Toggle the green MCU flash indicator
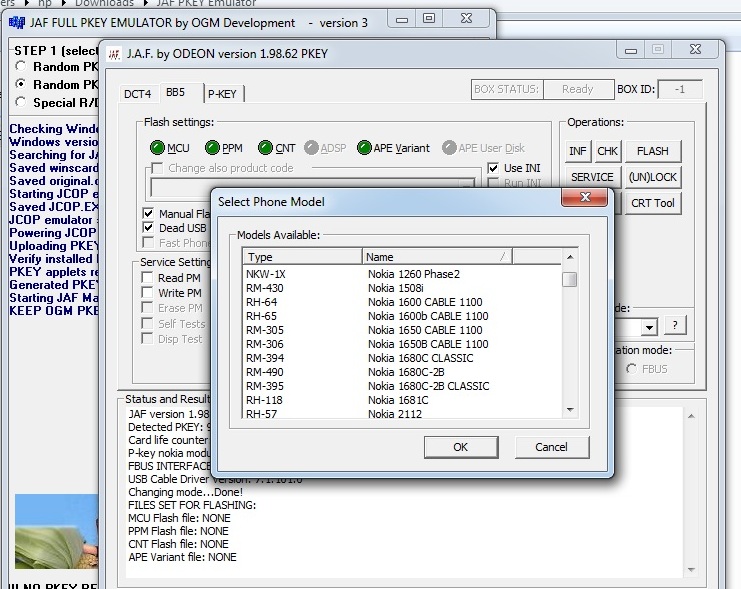Viewport: 741px width, 589px height. pyautogui.click(x=157, y=148)
